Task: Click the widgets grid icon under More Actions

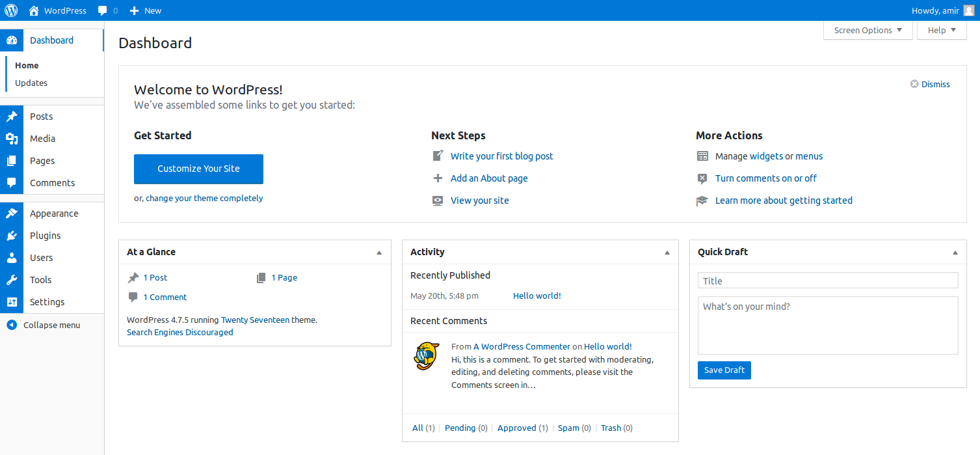Action: (x=702, y=156)
